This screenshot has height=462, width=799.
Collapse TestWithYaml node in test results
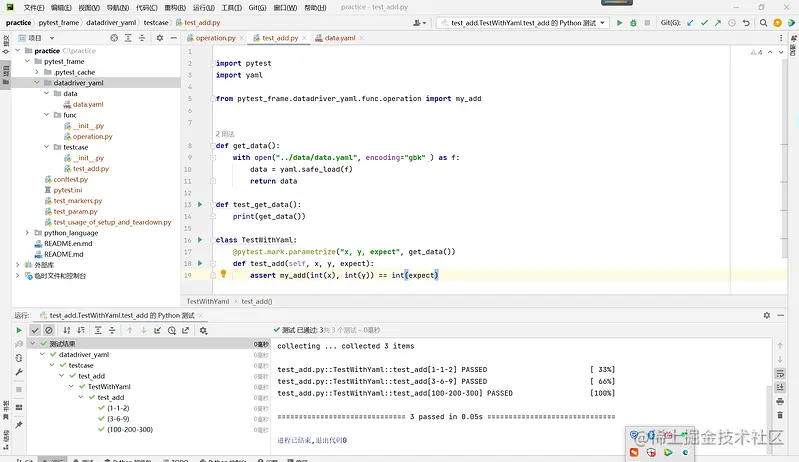71,387
